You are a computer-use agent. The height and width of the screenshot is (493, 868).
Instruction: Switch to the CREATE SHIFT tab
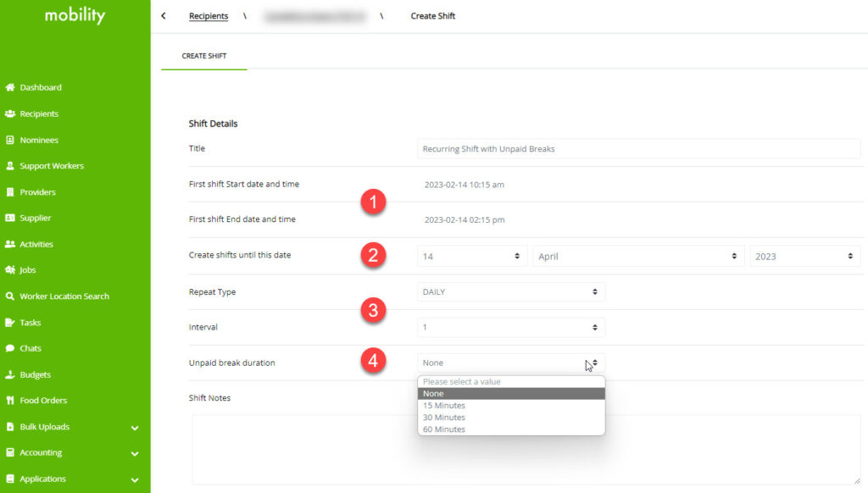(x=203, y=56)
